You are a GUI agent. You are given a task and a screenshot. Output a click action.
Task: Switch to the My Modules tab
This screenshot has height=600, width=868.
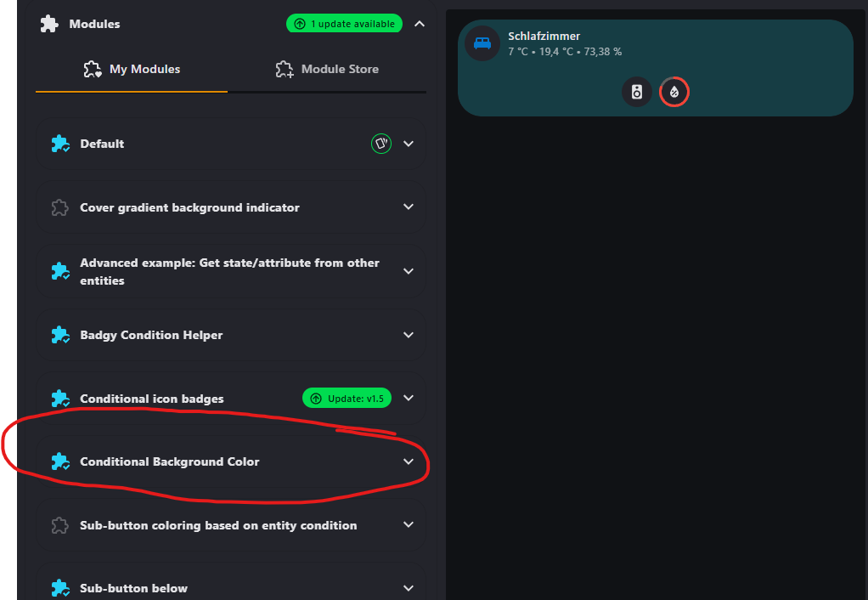point(132,69)
